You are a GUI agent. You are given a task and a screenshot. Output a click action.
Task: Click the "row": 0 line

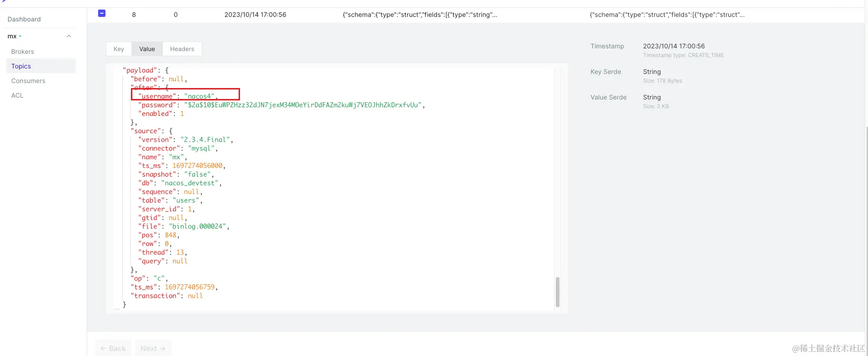[x=155, y=244]
